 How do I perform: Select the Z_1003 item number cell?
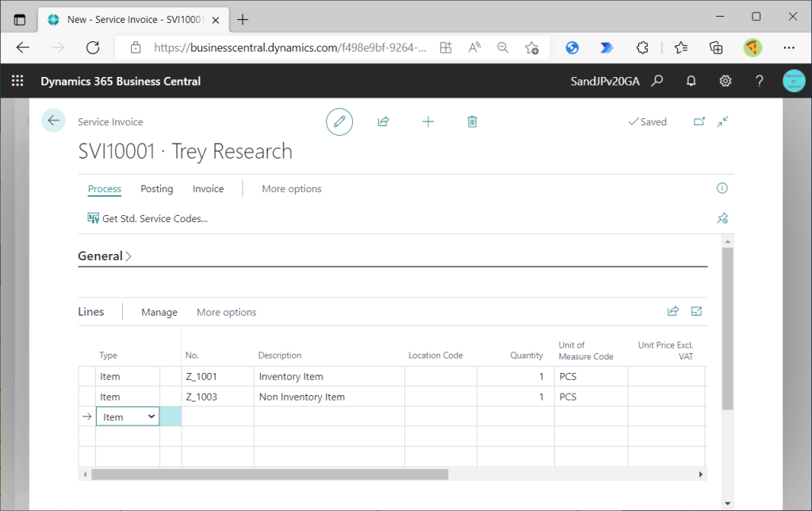[217, 397]
